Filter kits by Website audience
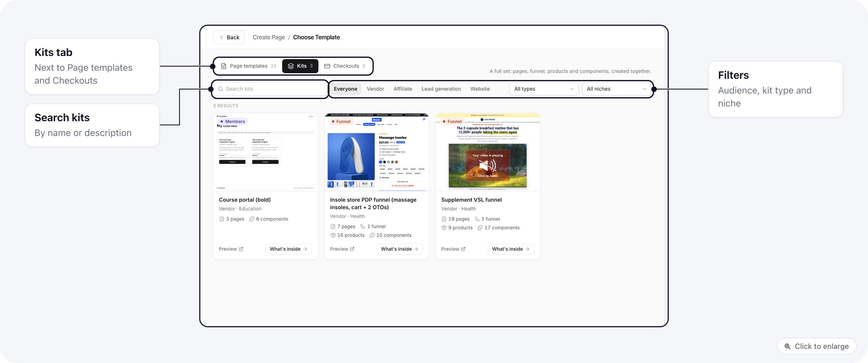The image size is (868, 363). [x=480, y=89]
